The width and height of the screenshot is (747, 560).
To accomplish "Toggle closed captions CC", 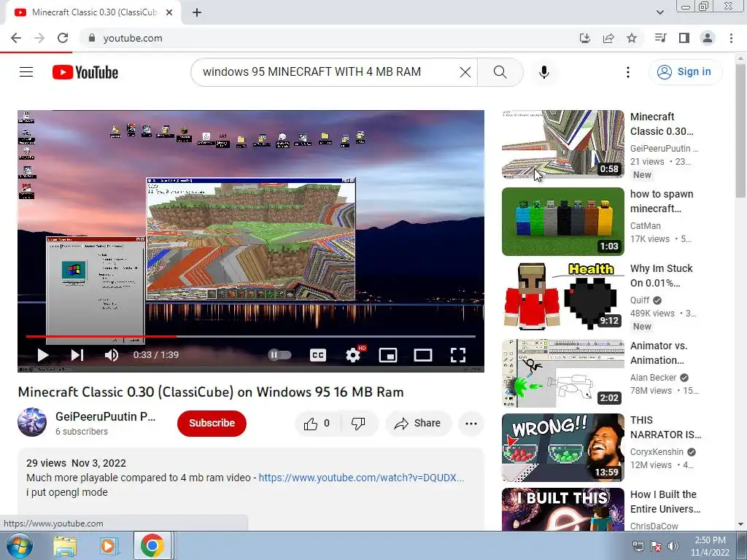I will [x=318, y=355].
